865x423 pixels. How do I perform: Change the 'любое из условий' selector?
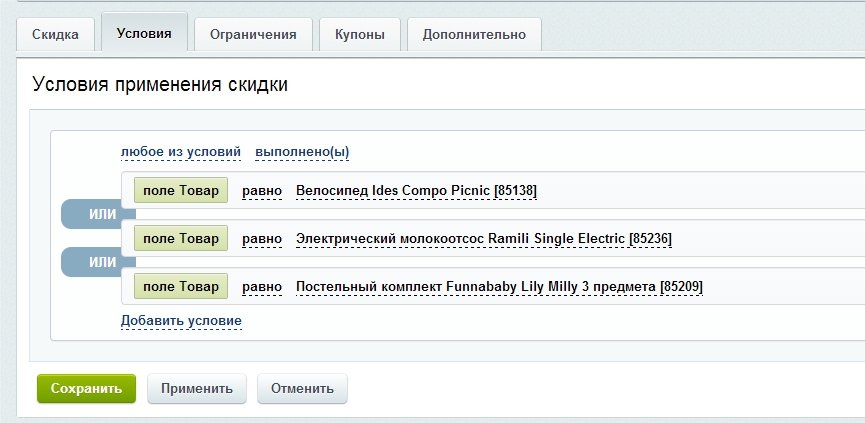click(x=181, y=152)
